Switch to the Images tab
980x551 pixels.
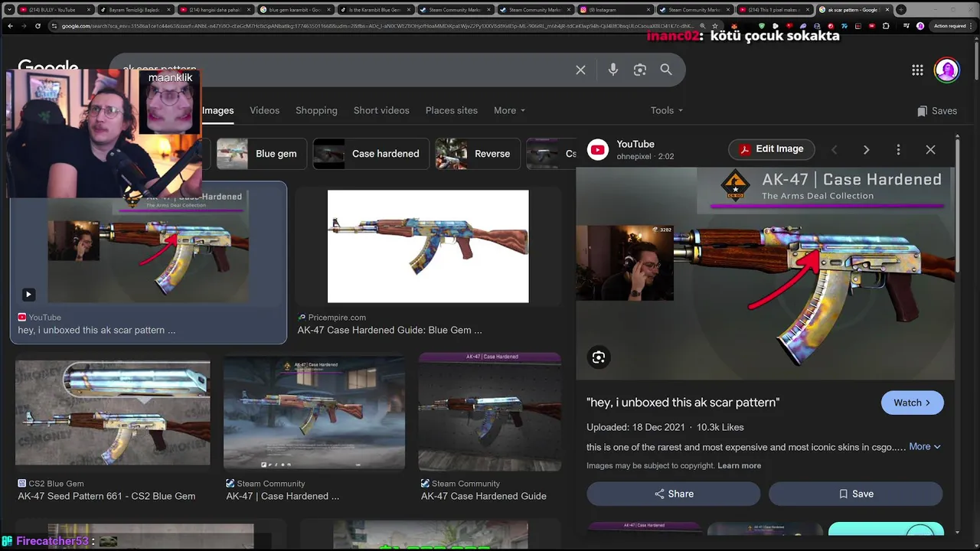218,110
